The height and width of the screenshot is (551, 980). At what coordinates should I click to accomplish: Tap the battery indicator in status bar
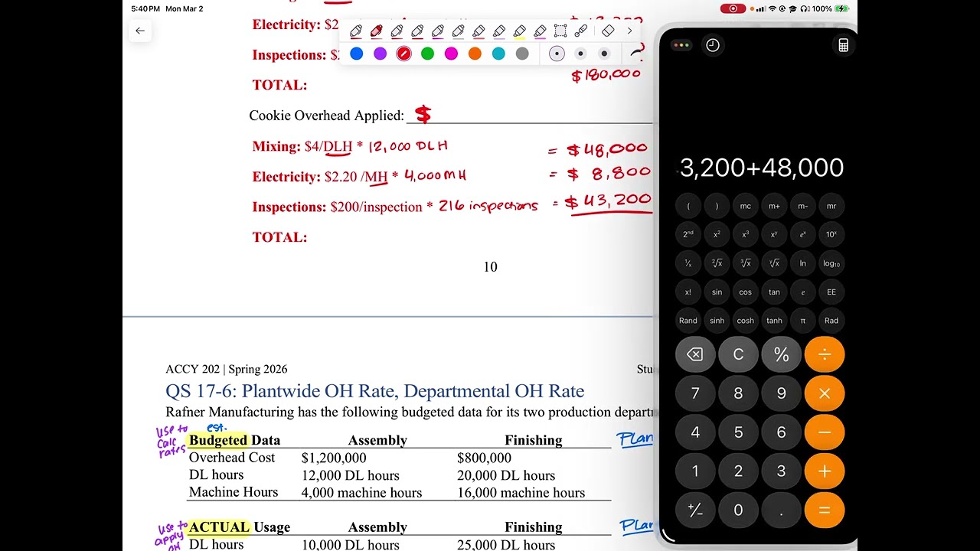point(842,8)
